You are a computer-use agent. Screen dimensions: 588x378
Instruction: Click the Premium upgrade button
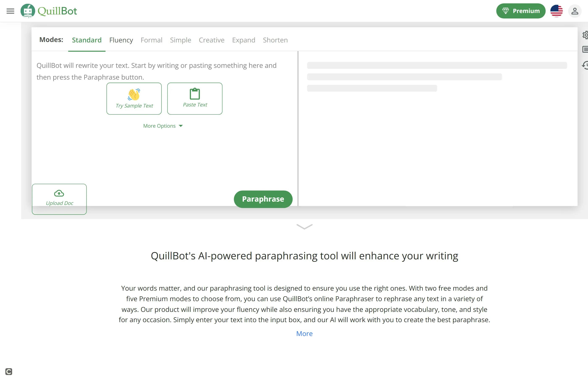(521, 11)
